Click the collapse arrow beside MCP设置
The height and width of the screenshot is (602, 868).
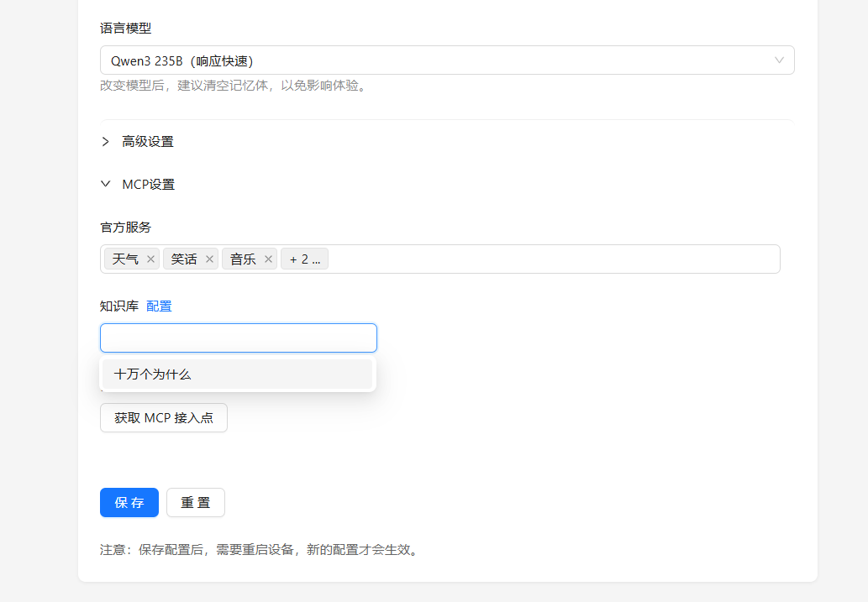pyautogui.click(x=105, y=184)
